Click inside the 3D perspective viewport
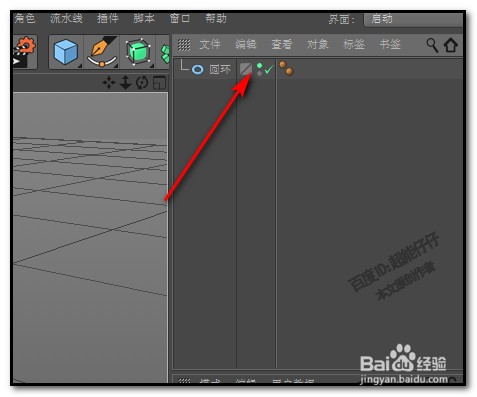Image resolution: width=477 pixels, height=397 pixels. click(90, 237)
